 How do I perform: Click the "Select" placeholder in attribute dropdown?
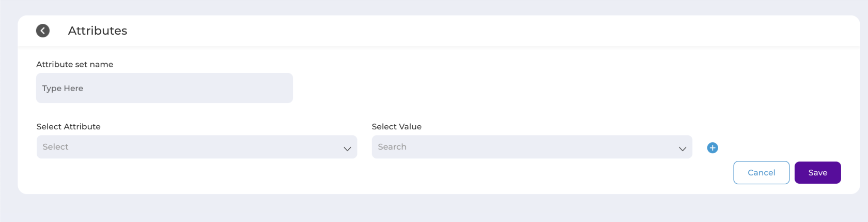coord(55,147)
